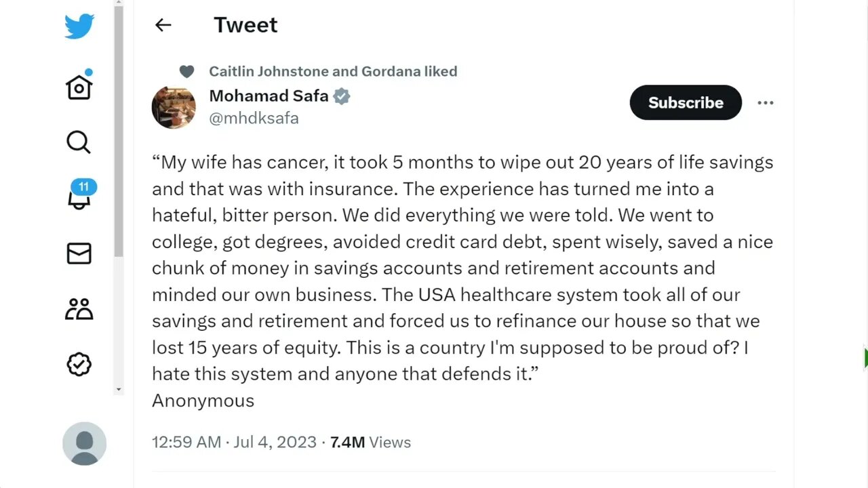Open Mohamad Safa's profile name link
868x488 pixels.
[269, 96]
